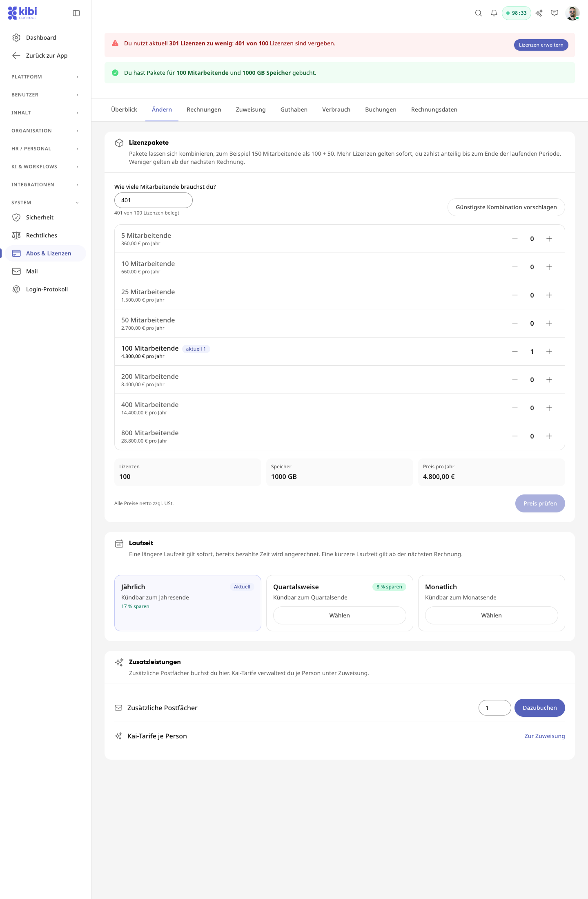Expand the ORGANISATION sidebar section
This screenshot has width=588, height=899.
(45, 131)
